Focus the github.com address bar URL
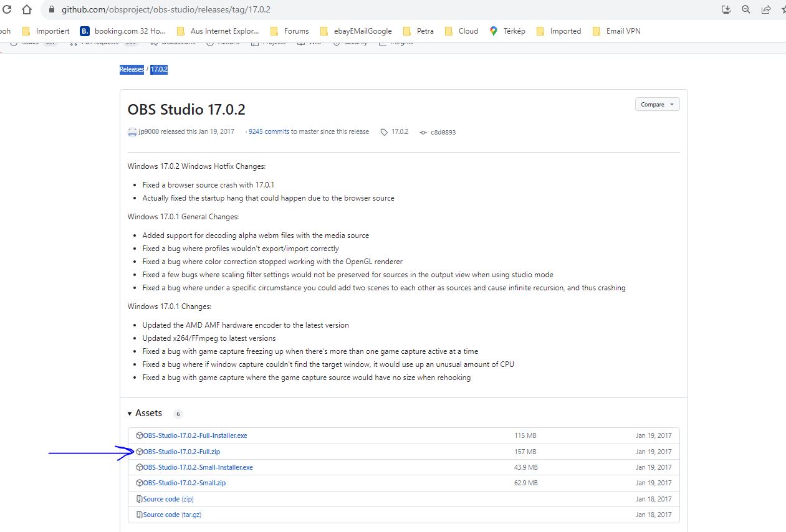This screenshot has width=786, height=532. (166, 10)
